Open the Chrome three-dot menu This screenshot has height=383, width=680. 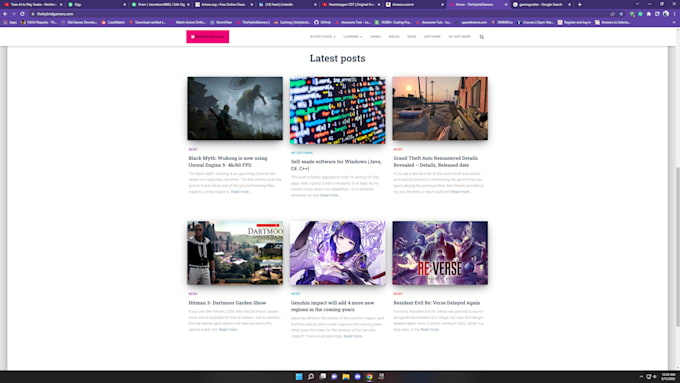tap(674, 14)
